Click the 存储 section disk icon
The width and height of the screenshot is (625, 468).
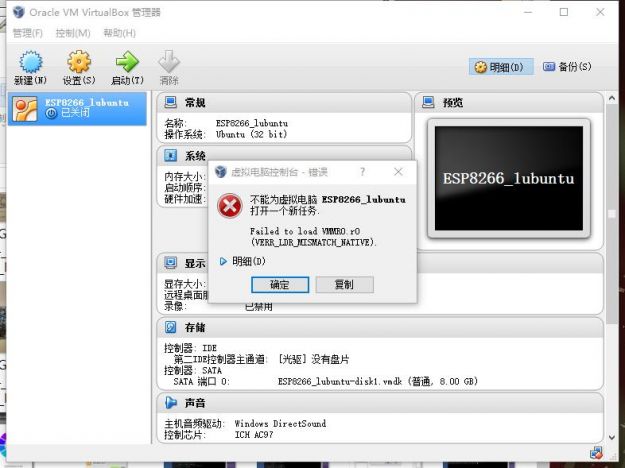[x=171, y=327]
